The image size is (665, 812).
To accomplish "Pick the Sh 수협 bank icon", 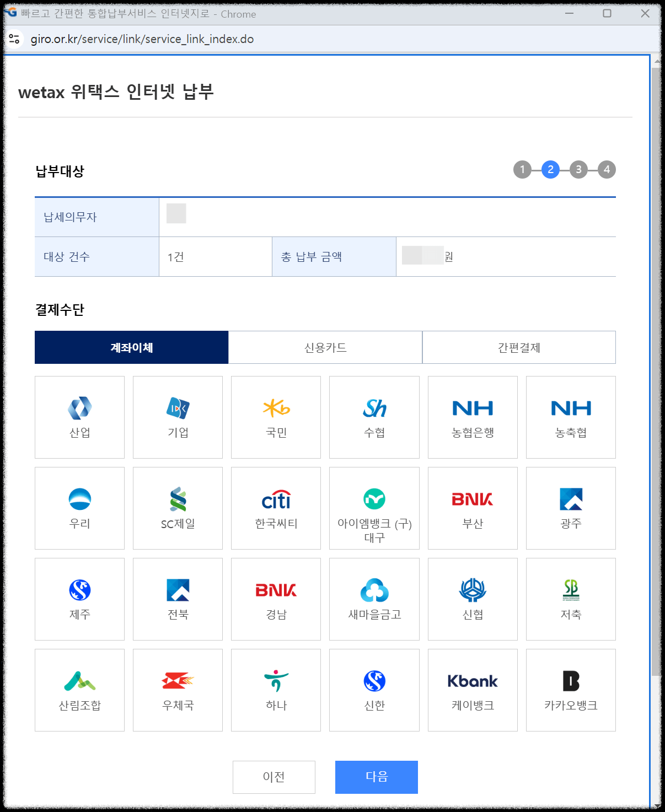I will pos(374,417).
